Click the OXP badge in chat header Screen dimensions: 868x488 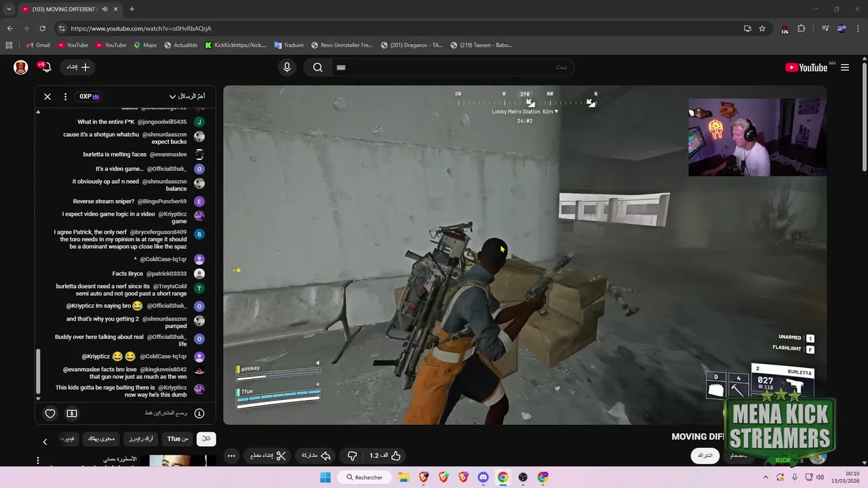[x=90, y=96]
